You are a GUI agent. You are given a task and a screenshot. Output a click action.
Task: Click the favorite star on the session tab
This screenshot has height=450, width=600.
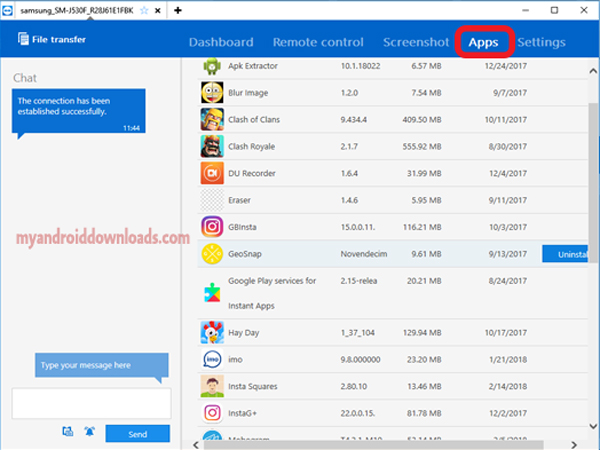(144, 11)
